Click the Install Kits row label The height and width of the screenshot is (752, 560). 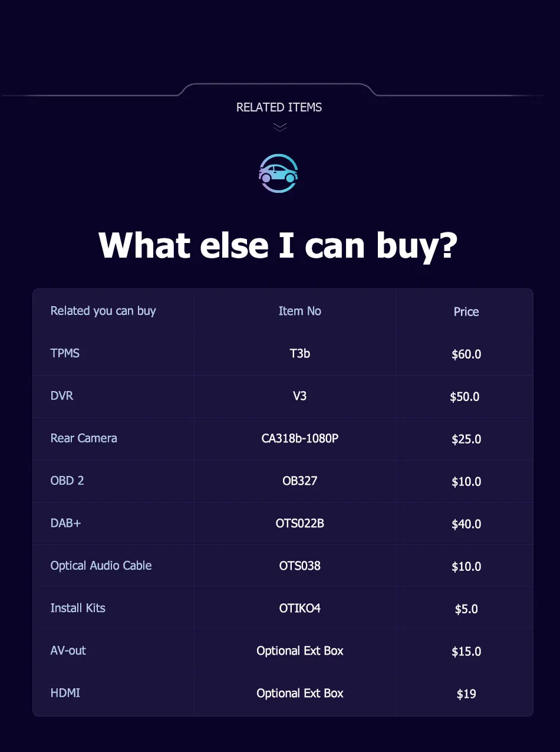click(78, 608)
